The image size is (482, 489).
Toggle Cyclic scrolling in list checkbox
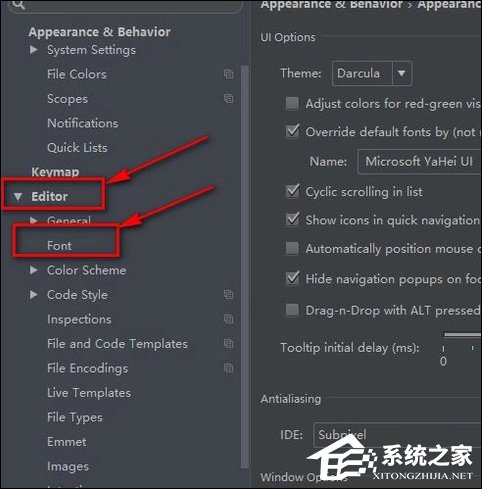(x=292, y=191)
